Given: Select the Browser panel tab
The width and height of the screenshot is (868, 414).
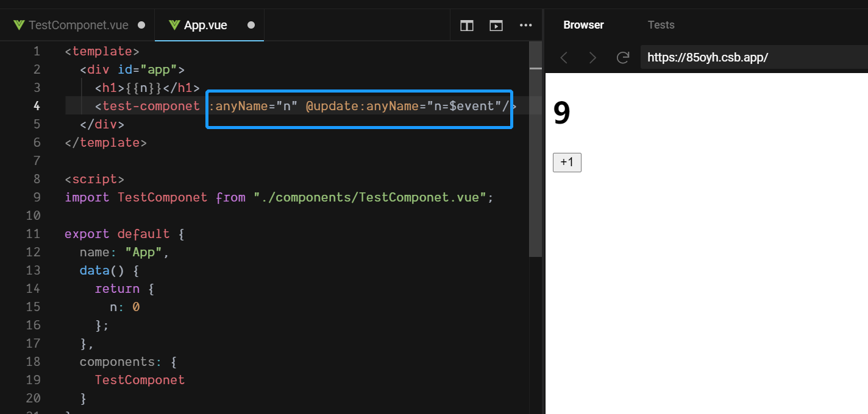Looking at the screenshot, I should pos(583,25).
